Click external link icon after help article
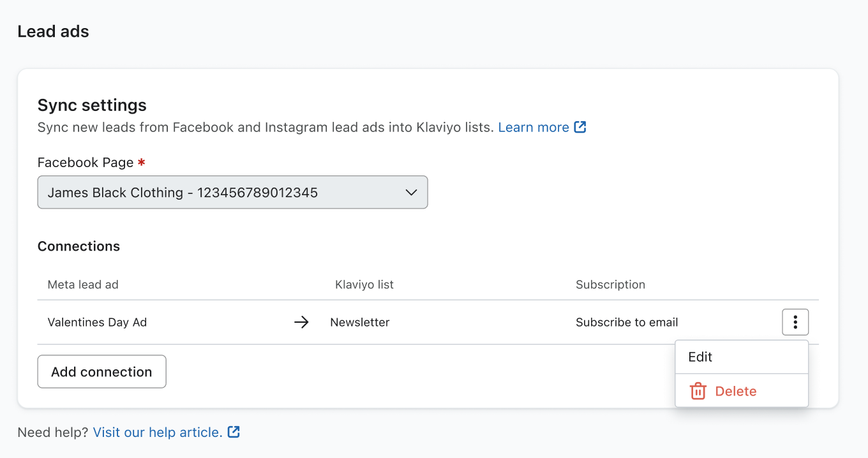 (x=234, y=432)
